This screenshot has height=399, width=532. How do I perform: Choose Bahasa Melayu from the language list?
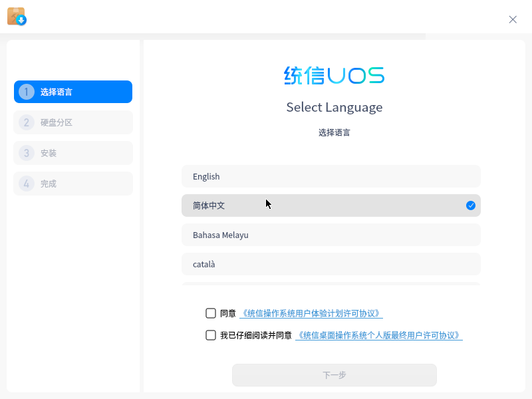331,235
